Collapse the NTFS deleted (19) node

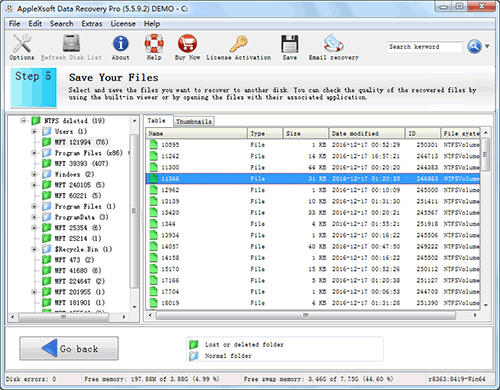(23, 121)
